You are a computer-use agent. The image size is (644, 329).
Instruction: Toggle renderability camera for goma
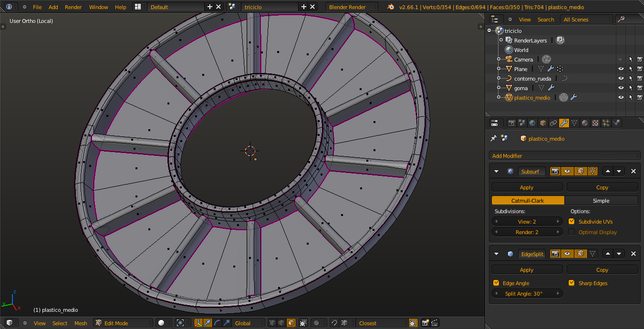click(640, 88)
